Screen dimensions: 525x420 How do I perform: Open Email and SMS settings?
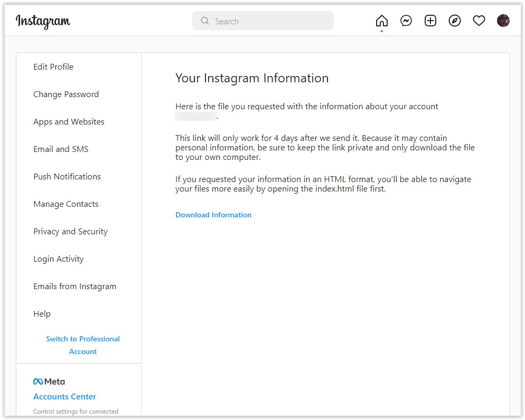[x=61, y=149]
